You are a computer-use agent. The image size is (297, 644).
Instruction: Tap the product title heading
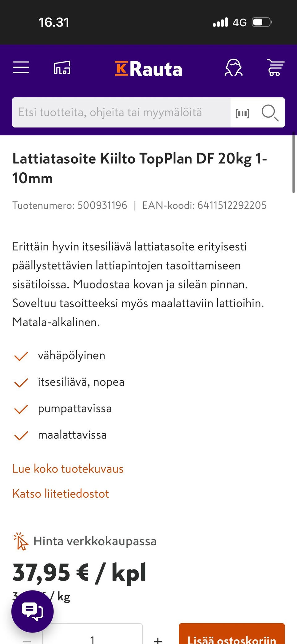[139, 168]
